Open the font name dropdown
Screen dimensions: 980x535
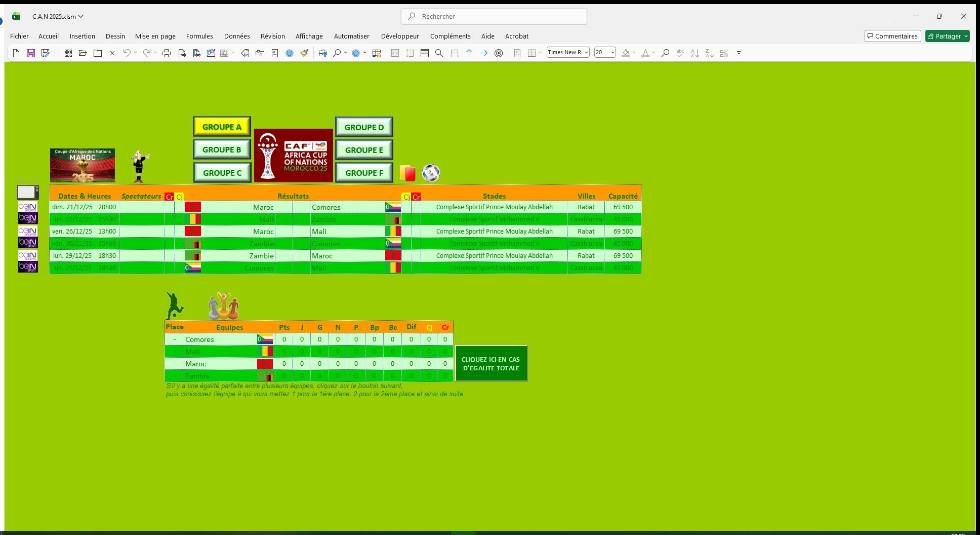pyautogui.click(x=586, y=53)
